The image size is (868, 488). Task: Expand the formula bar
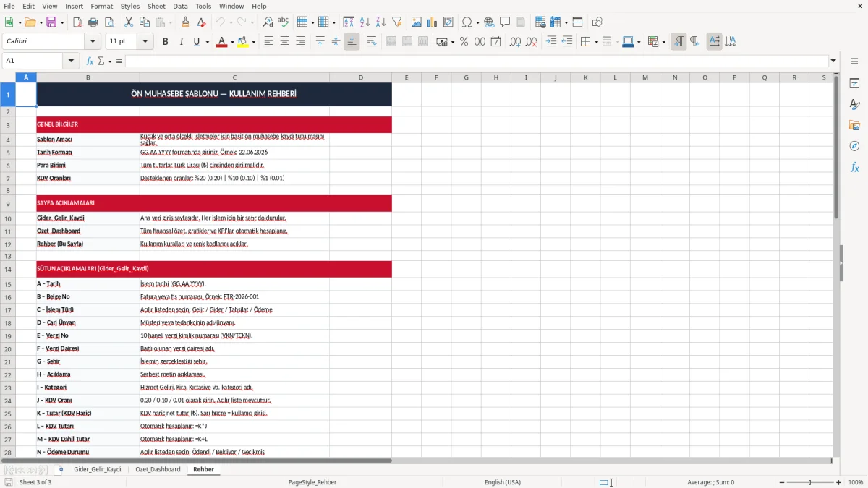(x=834, y=61)
